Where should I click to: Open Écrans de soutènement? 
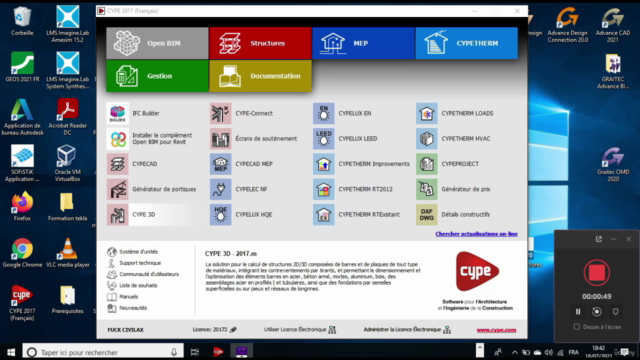[254, 139]
